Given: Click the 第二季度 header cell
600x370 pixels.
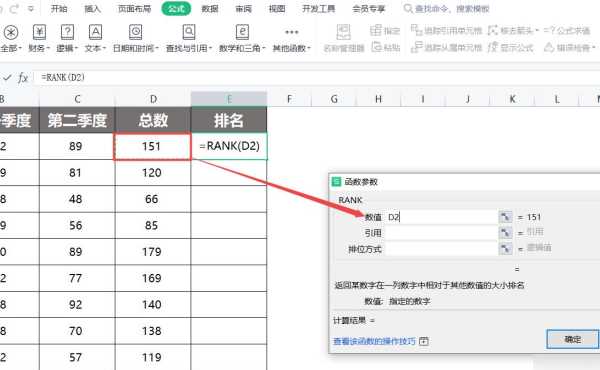Looking at the screenshot, I should (77, 120).
